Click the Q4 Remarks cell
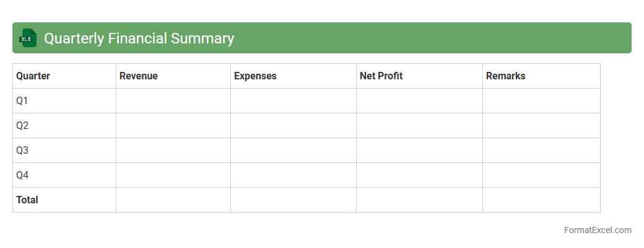This screenshot has height=248, width=644. [x=541, y=175]
